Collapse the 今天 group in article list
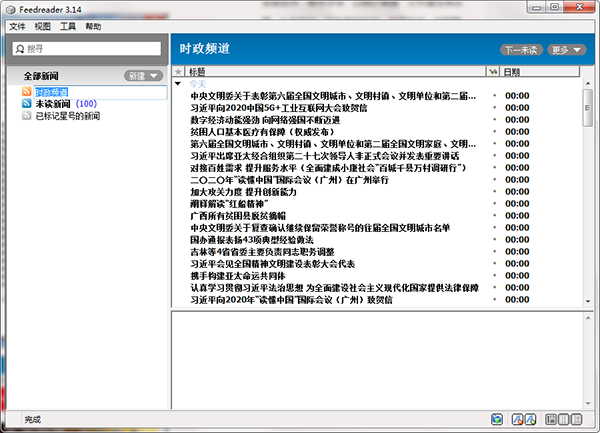 (x=180, y=84)
